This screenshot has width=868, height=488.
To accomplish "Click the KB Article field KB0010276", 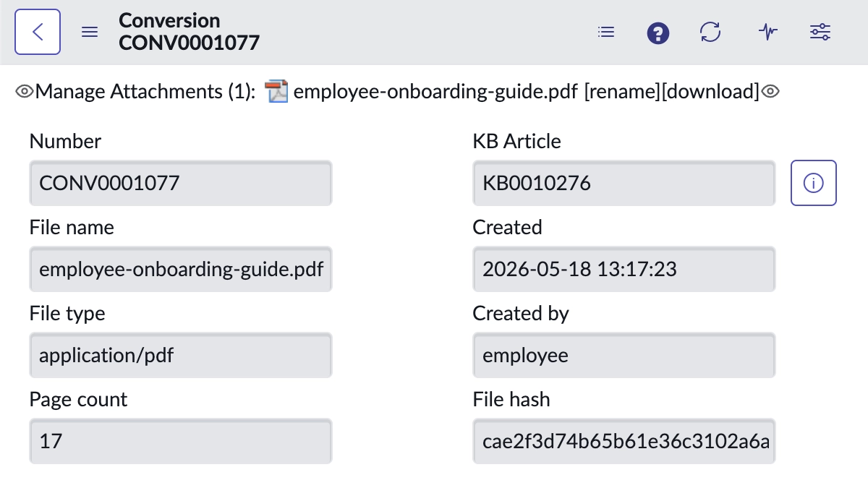I will pyautogui.click(x=624, y=183).
